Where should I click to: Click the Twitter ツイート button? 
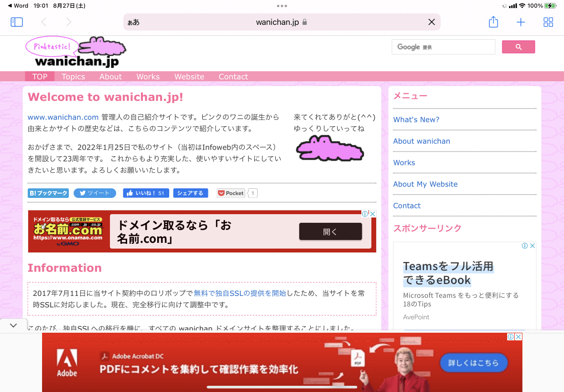pyautogui.click(x=95, y=193)
